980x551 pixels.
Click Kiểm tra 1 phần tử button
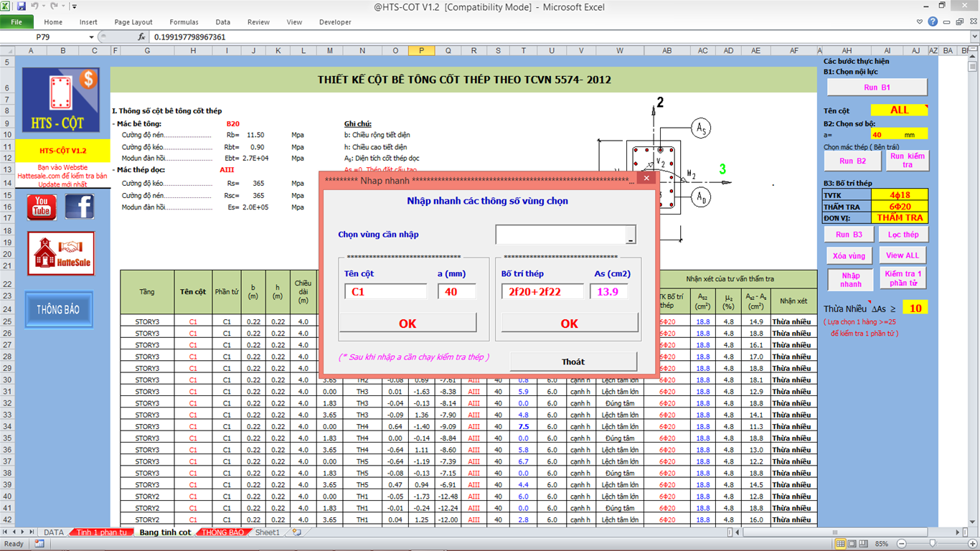coord(903,278)
